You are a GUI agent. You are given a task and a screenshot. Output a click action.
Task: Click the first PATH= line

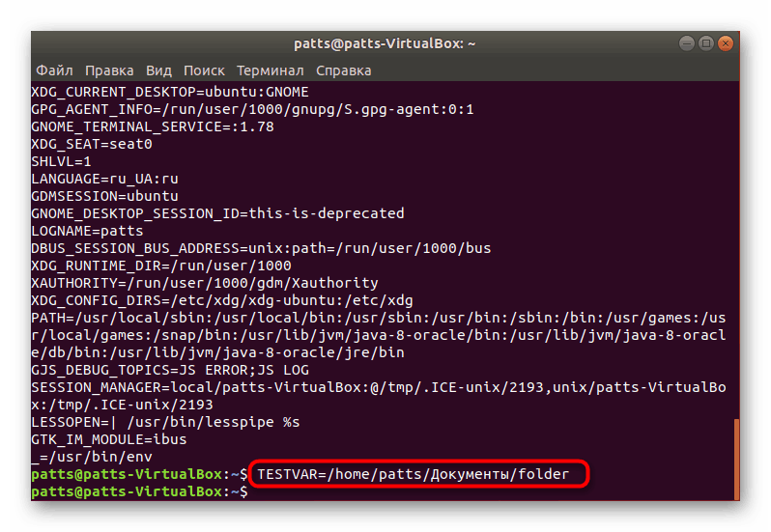[x=379, y=318]
